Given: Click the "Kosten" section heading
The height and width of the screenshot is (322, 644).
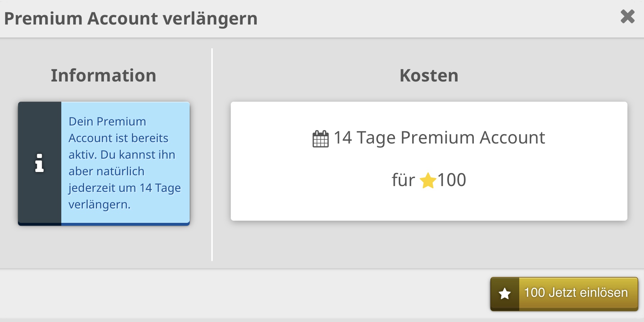Looking at the screenshot, I should (429, 76).
